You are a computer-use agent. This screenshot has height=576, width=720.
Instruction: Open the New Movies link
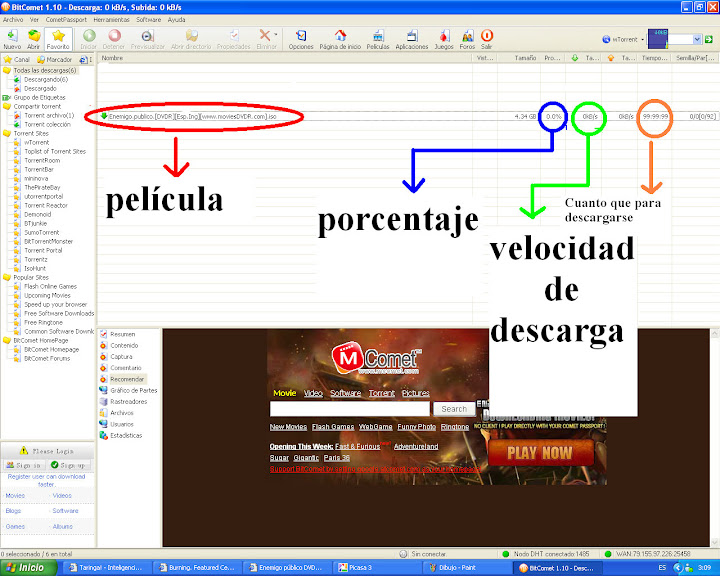click(288, 427)
